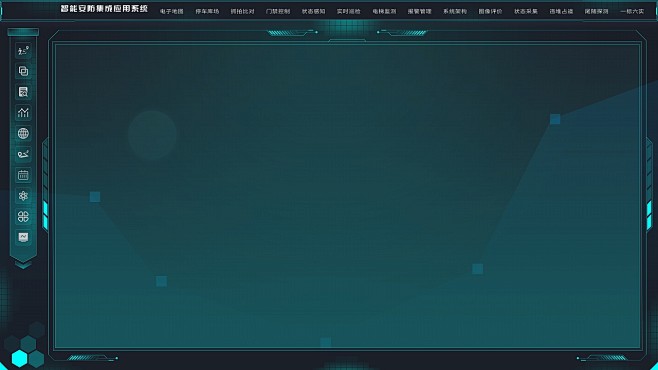The image size is (658, 370).
Task: Click the globe icon in sidebar
Action: tap(23, 133)
